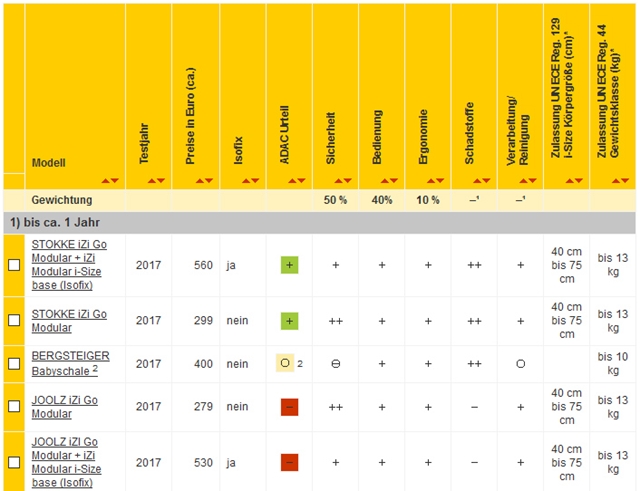The height and width of the screenshot is (491, 640).
Task: Click Schadstoffe column header
Action: tap(469, 133)
